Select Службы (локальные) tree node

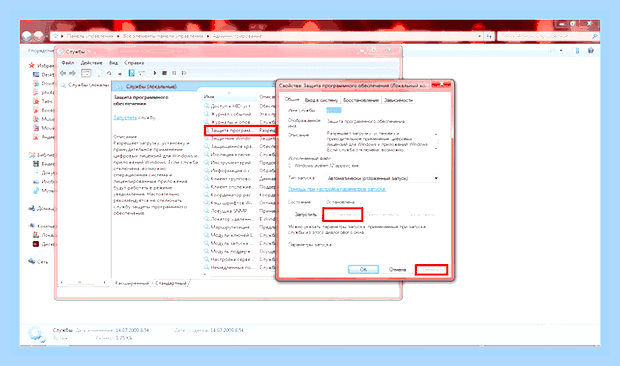[85, 85]
